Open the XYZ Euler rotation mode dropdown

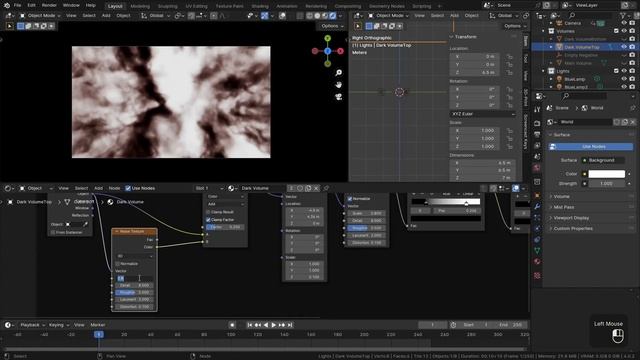point(483,114)
